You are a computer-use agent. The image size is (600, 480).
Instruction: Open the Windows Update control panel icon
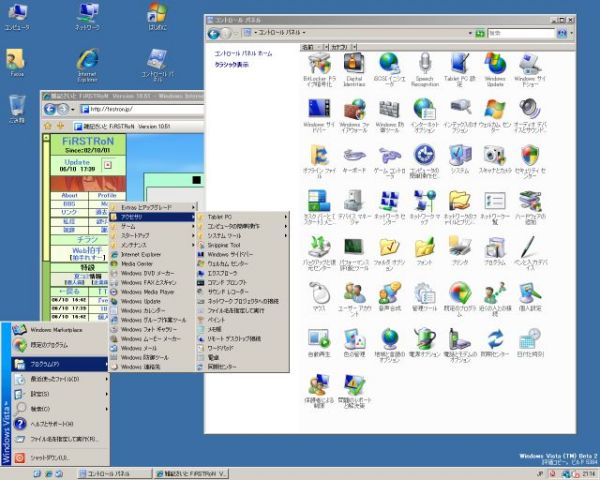click(x=495, y=69)
